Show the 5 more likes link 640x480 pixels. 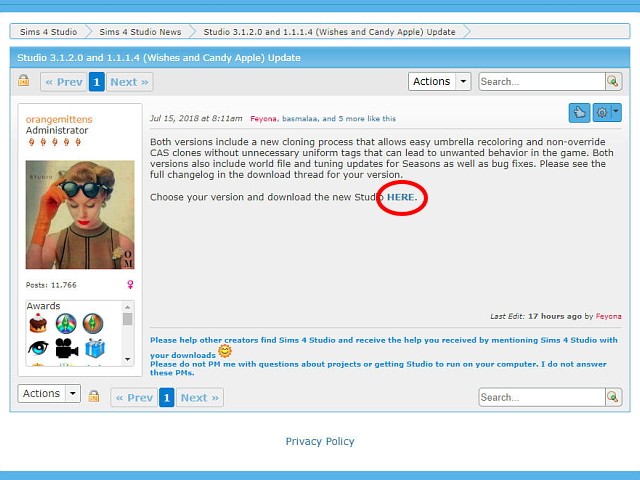(x=351, y=119)
